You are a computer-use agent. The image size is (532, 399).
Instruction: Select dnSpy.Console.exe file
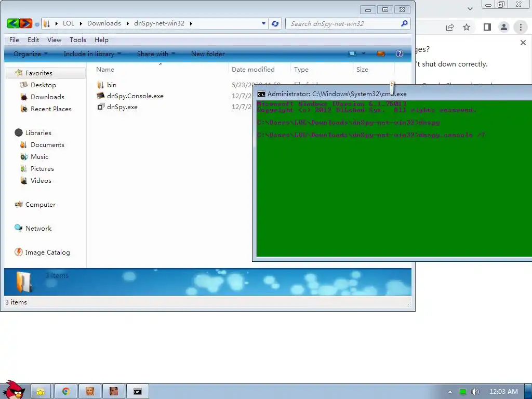coord(130,96)
